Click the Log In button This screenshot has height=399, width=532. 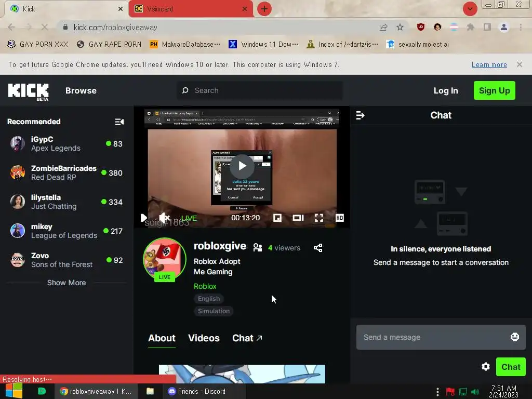pos(445,90)
